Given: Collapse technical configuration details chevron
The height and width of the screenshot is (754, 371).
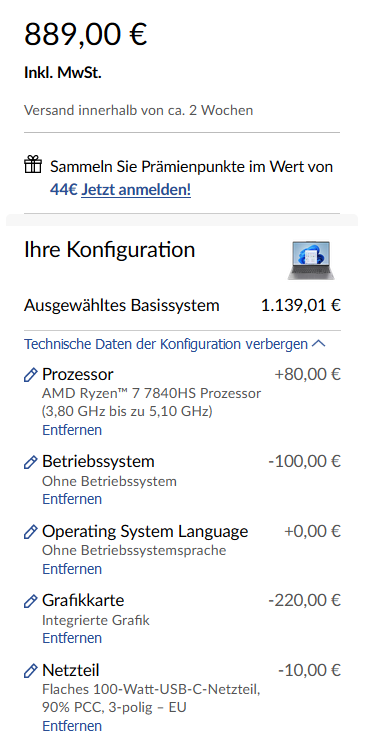Looking at the screenshot, I should [x=319, y=344].
